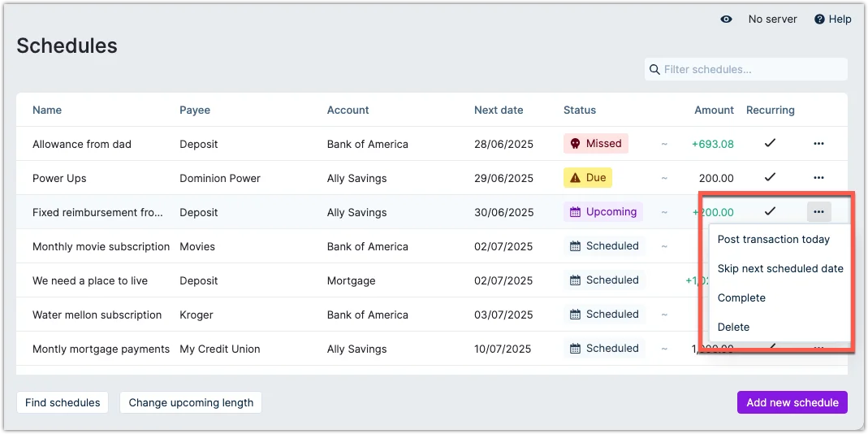Click the search icon in the filter box
The width and height of the screenshot is (868, 434).
[x=654, y=70]
